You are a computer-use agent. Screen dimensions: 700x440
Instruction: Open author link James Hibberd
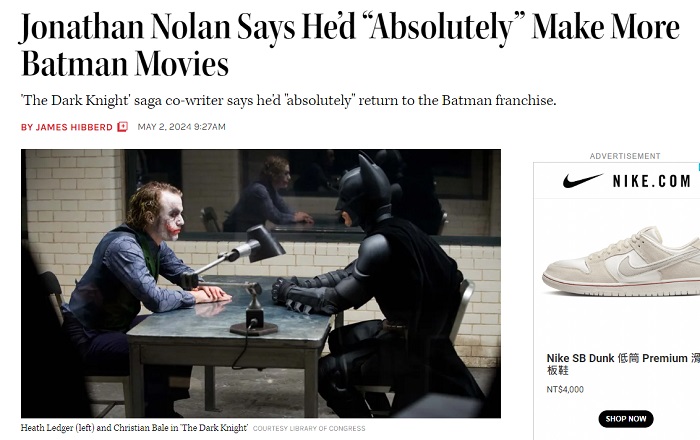coord(74,127)
